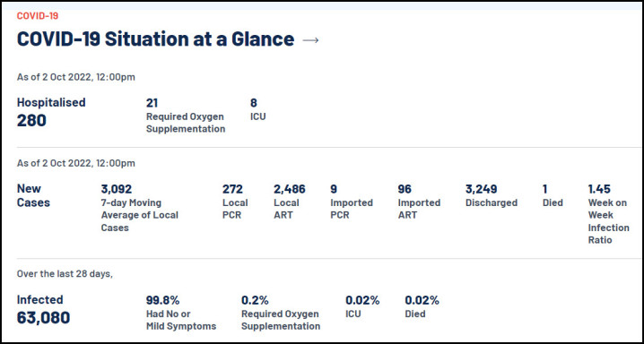
Task: Click the 1 Died statistic
Action: coord(553,195)
